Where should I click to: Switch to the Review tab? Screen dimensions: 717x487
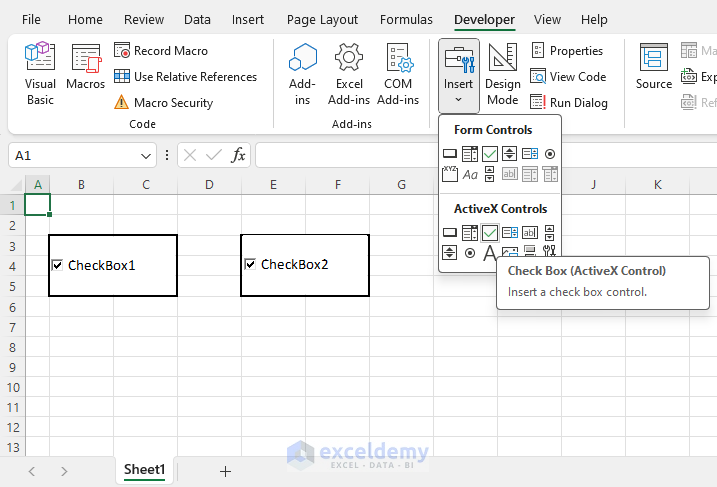[x=144, y=20]
